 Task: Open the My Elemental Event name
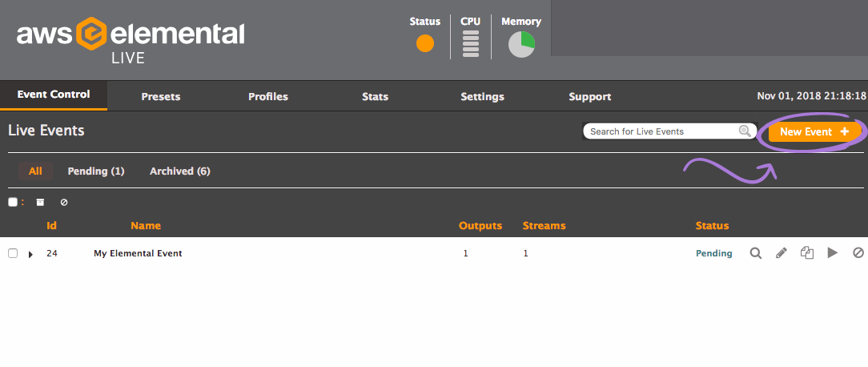138,253
